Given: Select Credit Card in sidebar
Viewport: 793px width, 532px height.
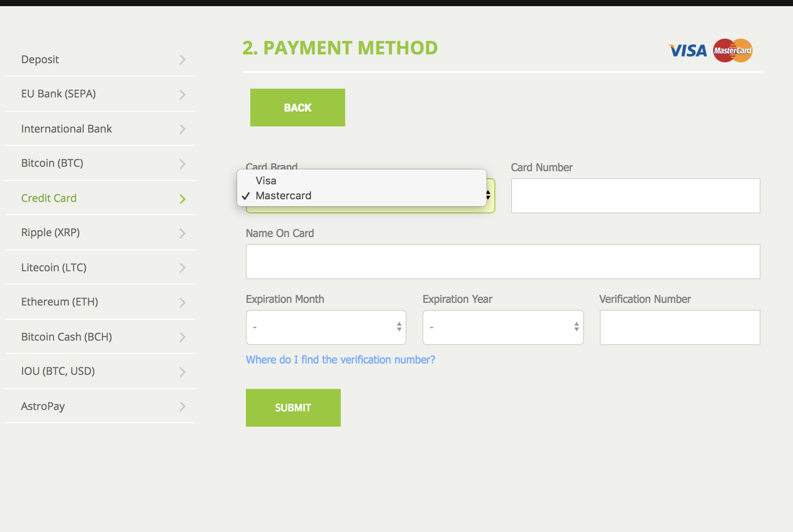Looking at the screenshot, I should pos(100,198).
